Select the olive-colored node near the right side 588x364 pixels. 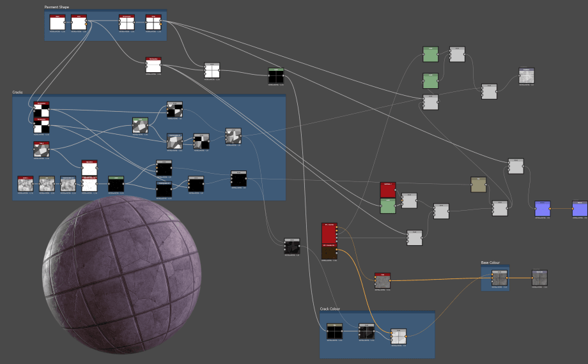click(x=479, y=185)
